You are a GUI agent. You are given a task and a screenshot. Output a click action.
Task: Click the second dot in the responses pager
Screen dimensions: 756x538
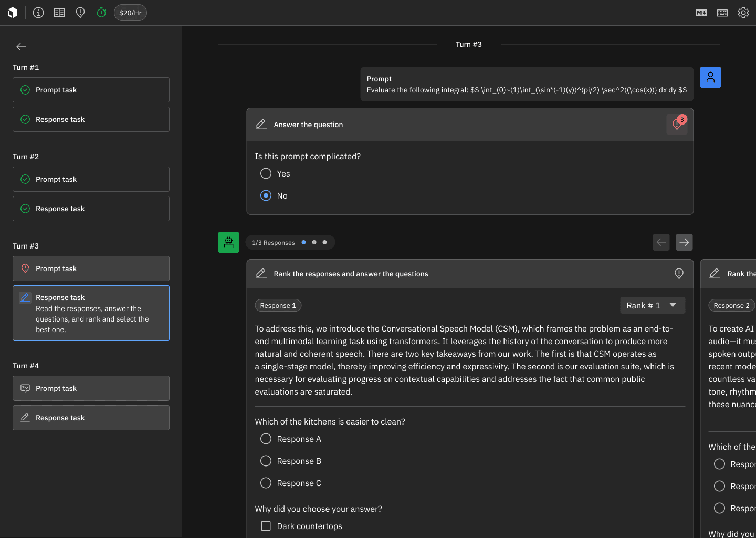click(x=314, y=242)
